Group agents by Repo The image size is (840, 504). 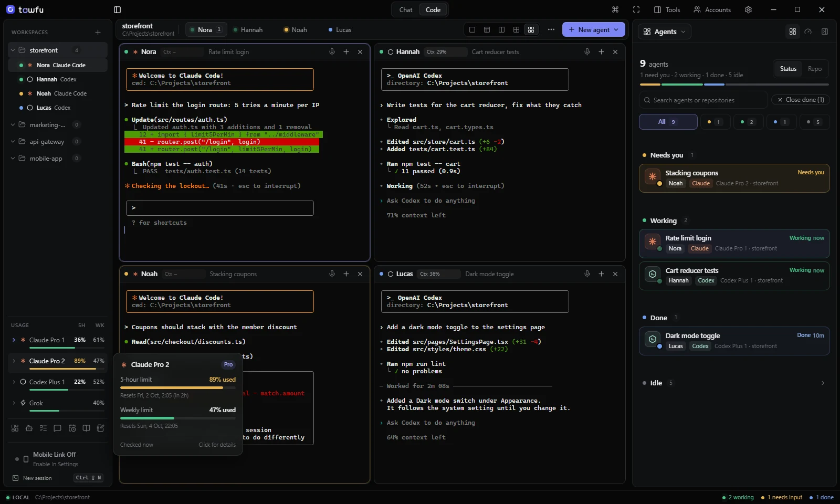815,69
